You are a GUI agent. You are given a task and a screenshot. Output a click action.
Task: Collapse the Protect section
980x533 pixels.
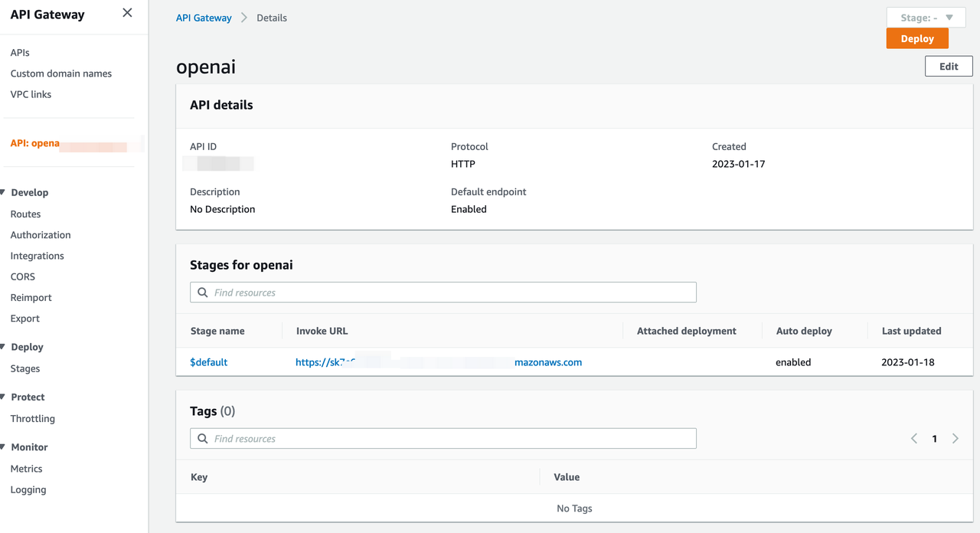click(4, 397)
